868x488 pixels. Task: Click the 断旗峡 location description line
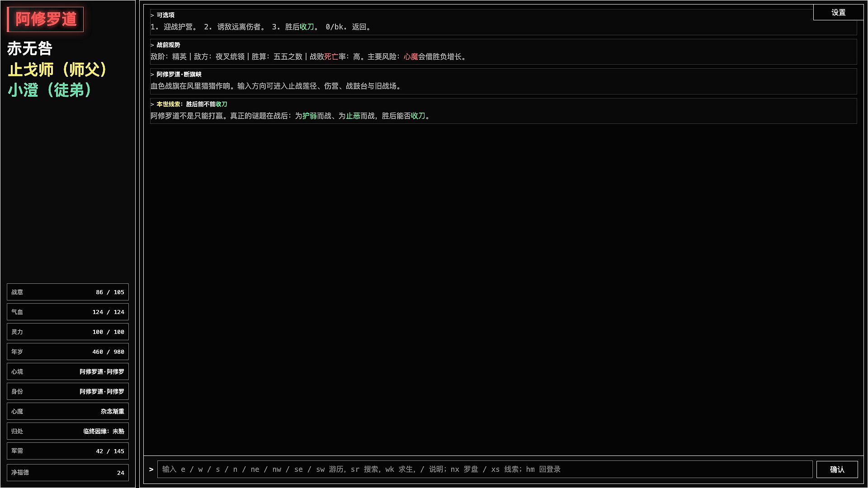coord(276,86)
